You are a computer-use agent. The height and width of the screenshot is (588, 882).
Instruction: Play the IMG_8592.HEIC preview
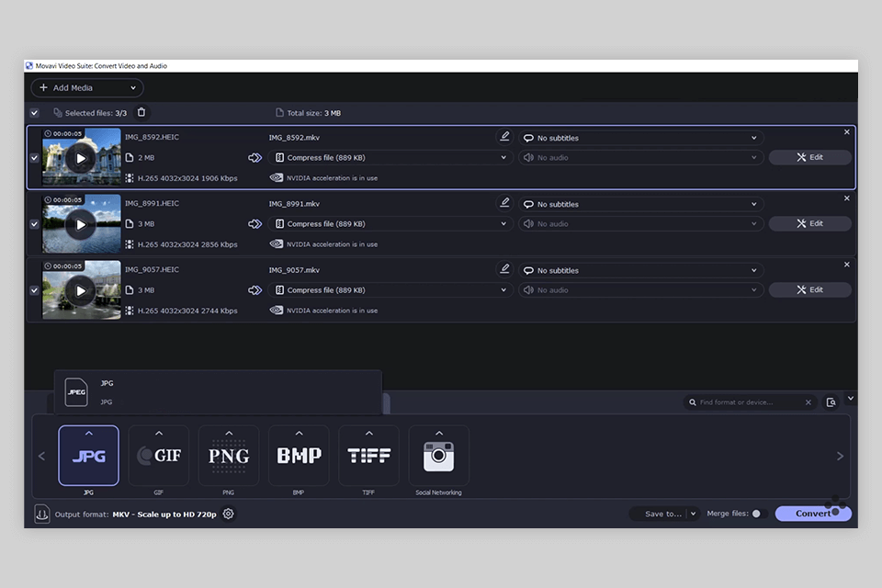coord(81,158)
